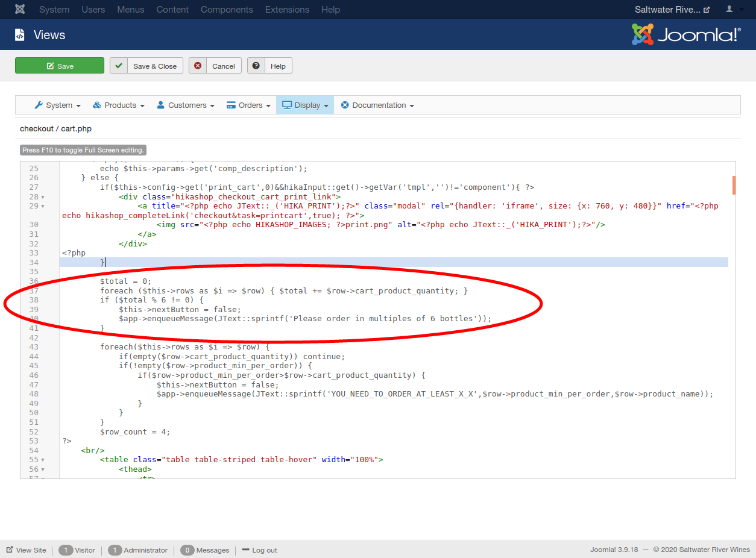Open the System wrench dropdown in HikaShop menu
Screen dimensions: 756x558
[x=57, y=105]
